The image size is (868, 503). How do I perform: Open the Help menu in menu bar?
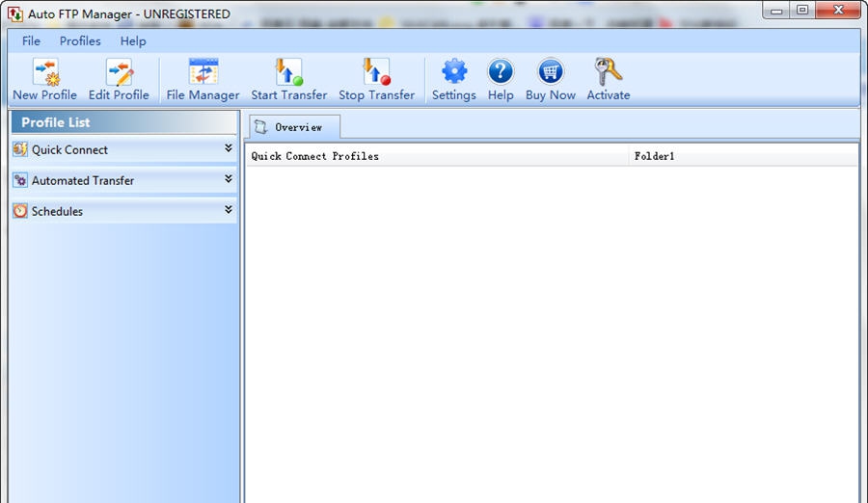pyautogui.click(x=133, y=40)
